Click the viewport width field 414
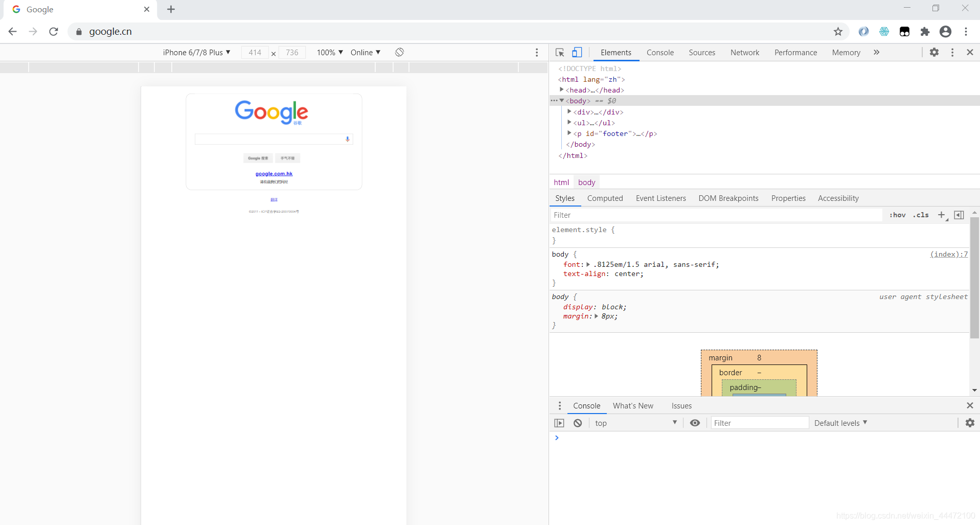Viewport: 980px width, 525px height. click(x=255, y=52)
